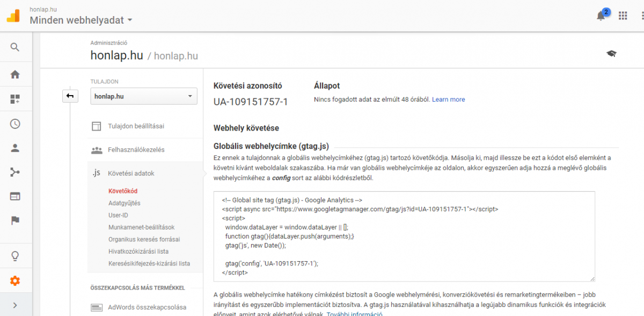Click the .js Követési adatok icon
This screenshot has height=316, width=644.
(97, 173)
